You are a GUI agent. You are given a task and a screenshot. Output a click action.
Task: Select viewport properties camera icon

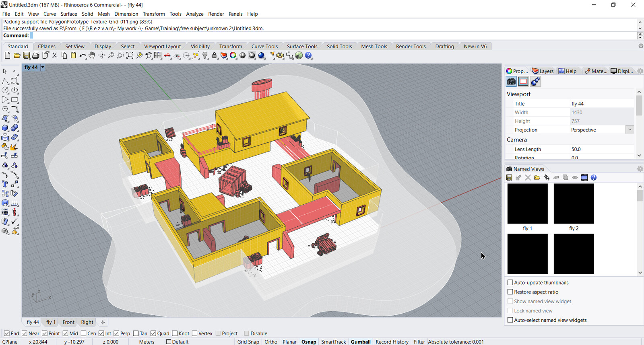click(x=511, y=82)
